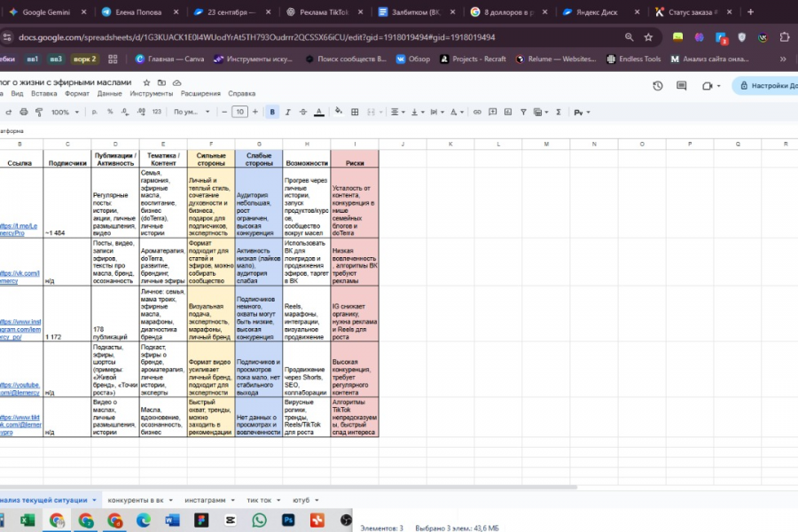The image size is (798, 532).
Task: Open the Расширения menu
Action: pyautogui.click(x=200, y=94)
